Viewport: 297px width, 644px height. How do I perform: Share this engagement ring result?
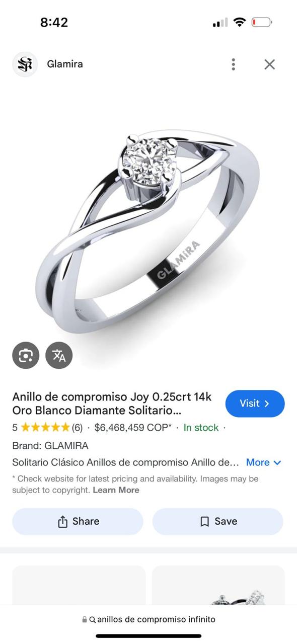tap(78, 521)
